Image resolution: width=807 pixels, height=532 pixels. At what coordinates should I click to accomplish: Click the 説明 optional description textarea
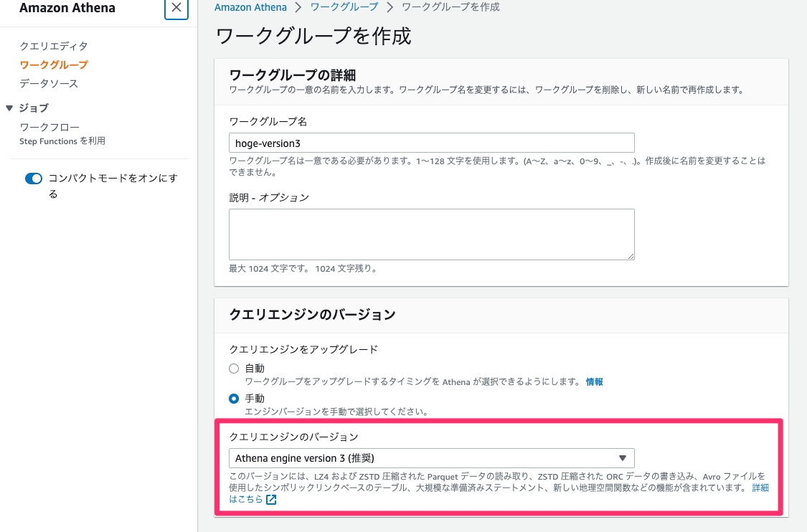coord(431,234)
